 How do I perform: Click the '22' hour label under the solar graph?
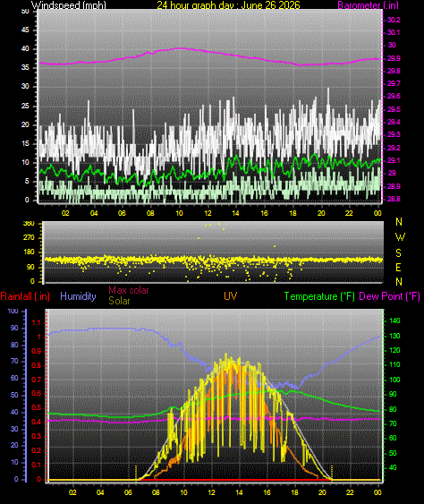(x=350, y=492)
